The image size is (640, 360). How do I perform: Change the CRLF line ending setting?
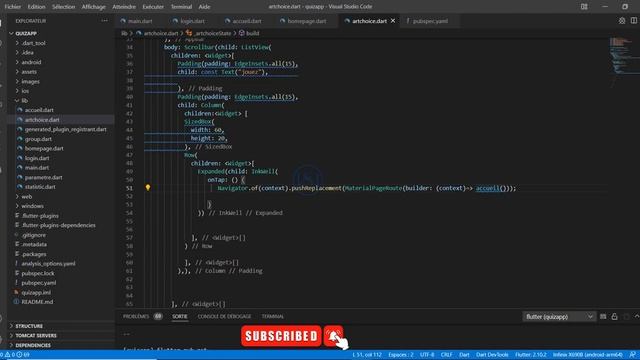coord(446,355)
